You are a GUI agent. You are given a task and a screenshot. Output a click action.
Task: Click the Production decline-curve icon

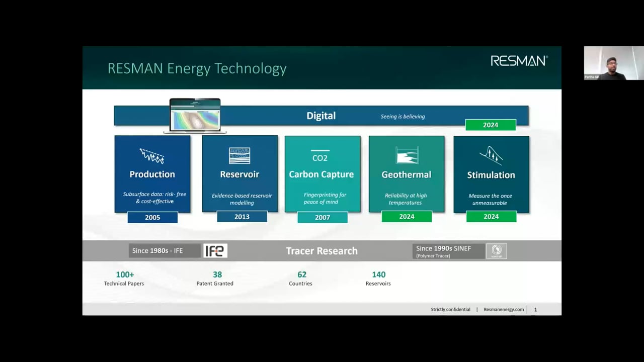point(152,156)
